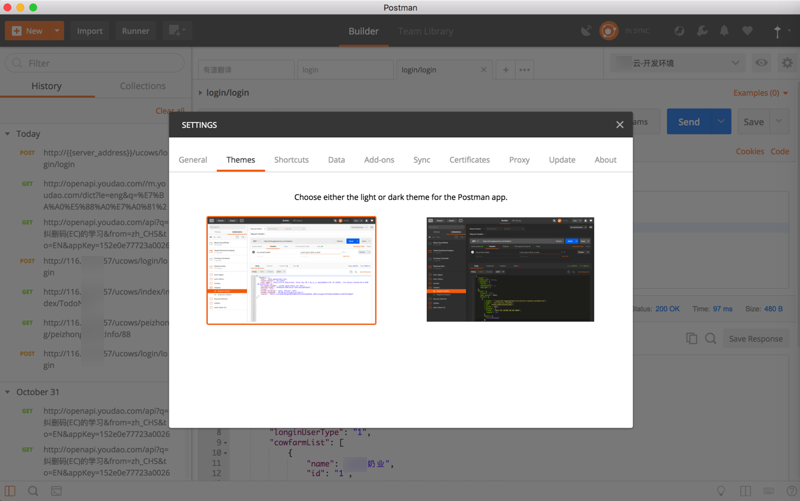Click the location pin icon in the status bar

tap(721, 491)
